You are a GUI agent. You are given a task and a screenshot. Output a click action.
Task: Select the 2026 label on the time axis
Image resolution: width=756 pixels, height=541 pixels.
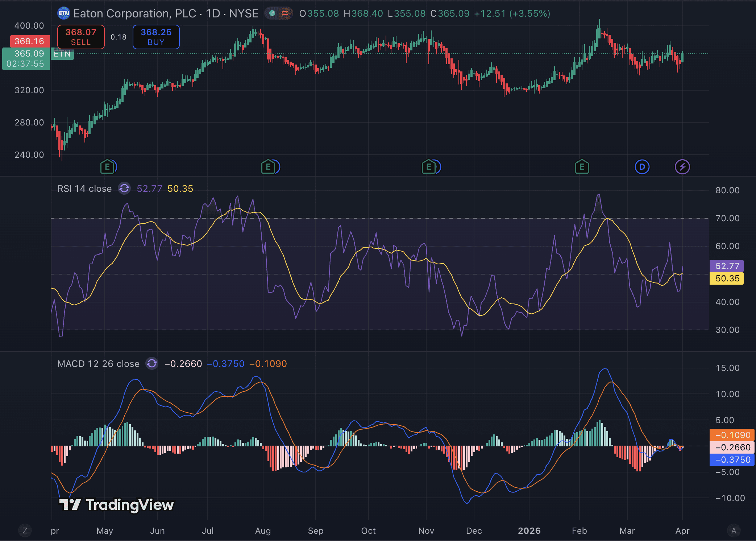[529, 531]
